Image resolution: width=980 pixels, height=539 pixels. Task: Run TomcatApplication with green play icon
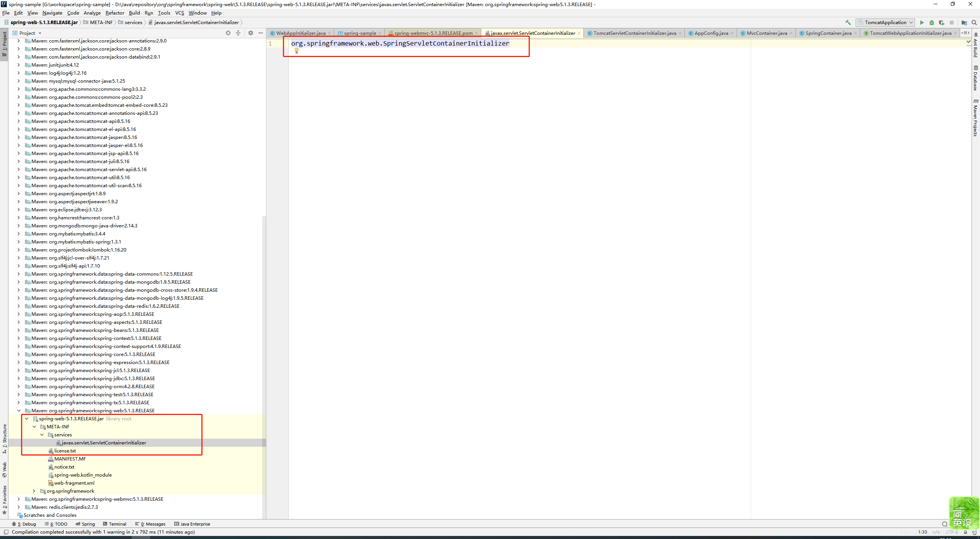922,23
